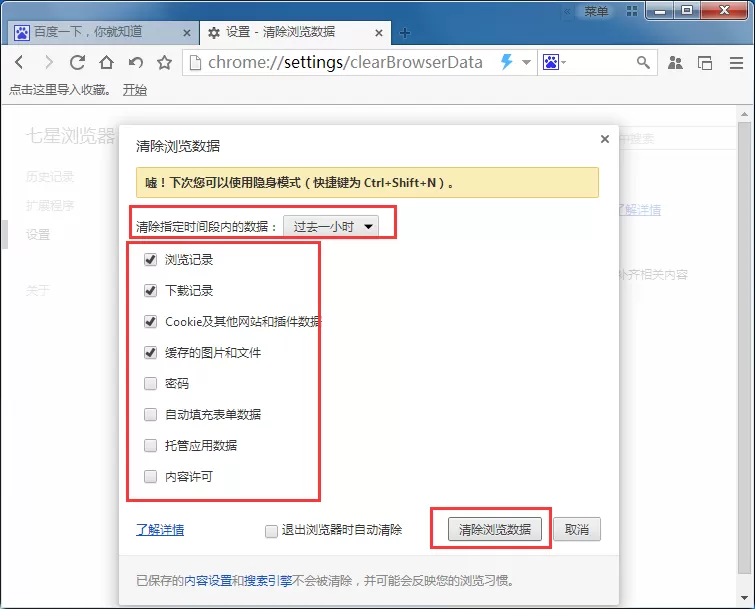Image resolution: width=755 pixels, height=609 pixels.
Task: Click the Baidu paw icon in search box
Action: [550, 62]
